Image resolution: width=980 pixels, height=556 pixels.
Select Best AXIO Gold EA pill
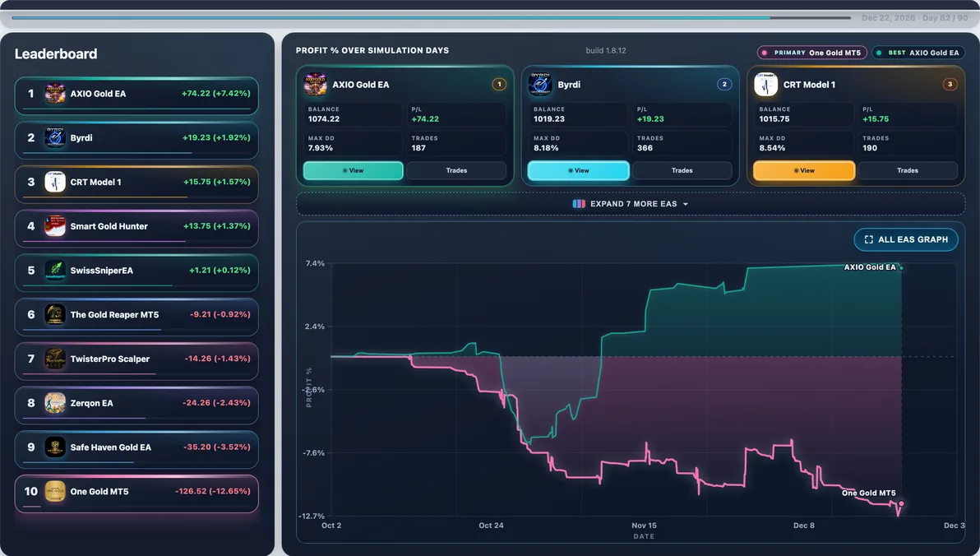(918, 53)
